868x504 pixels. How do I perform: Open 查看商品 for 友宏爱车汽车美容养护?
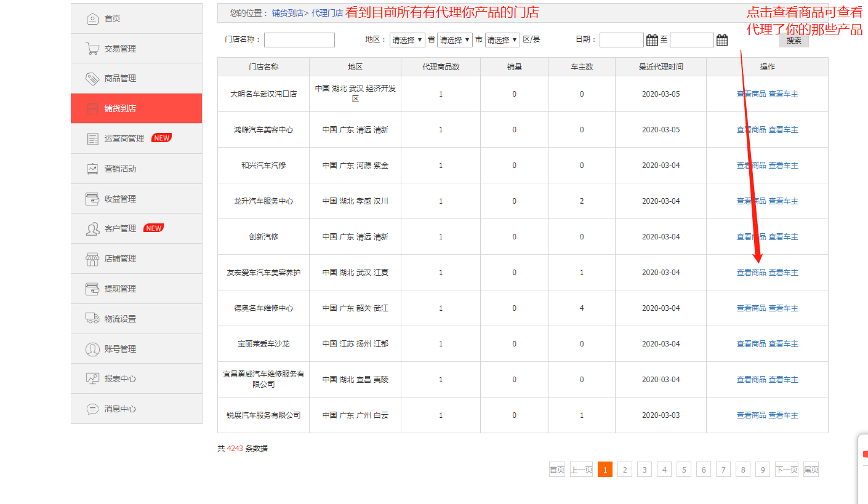tap(751, 272)
